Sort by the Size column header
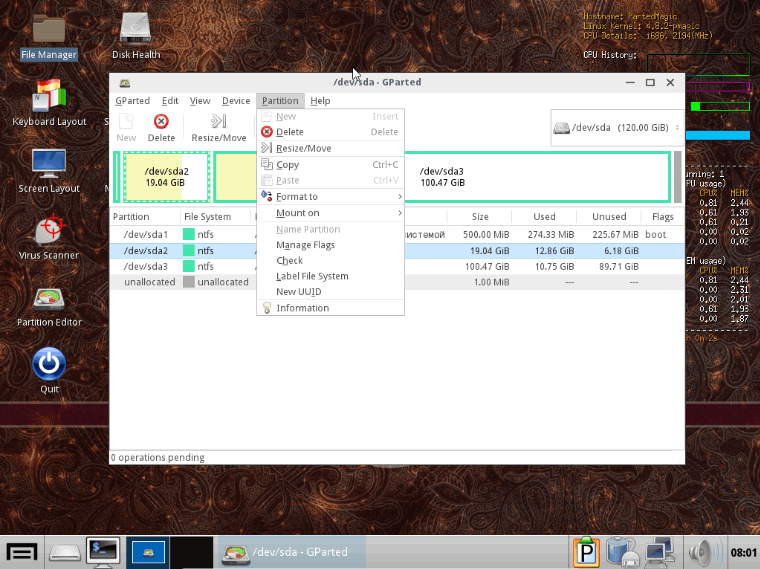Screen dimensions: 760x569 click(479, 217)
